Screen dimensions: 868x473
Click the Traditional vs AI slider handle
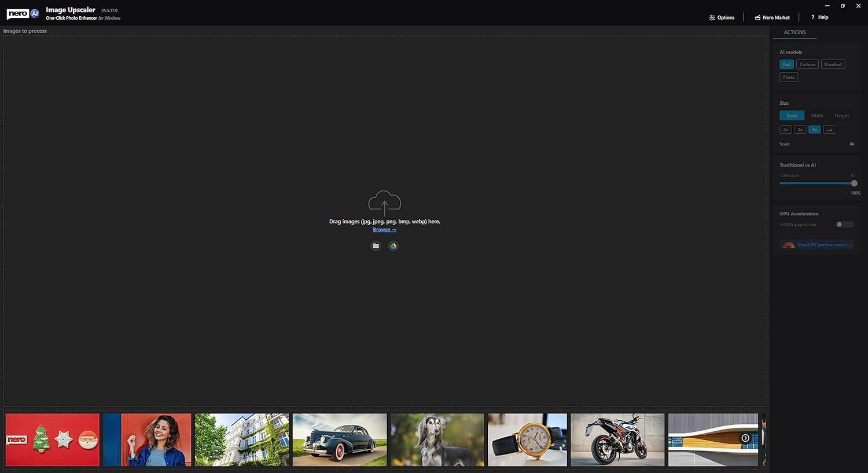854,184
